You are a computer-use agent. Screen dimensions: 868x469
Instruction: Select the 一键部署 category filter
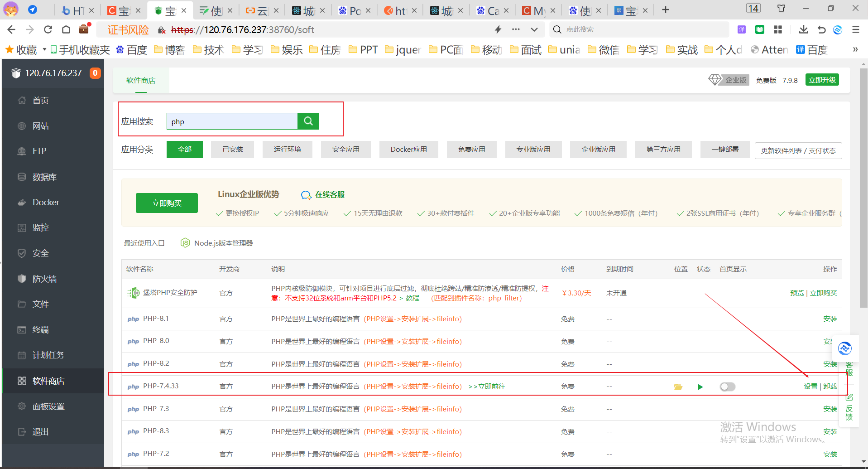(725, 149)
